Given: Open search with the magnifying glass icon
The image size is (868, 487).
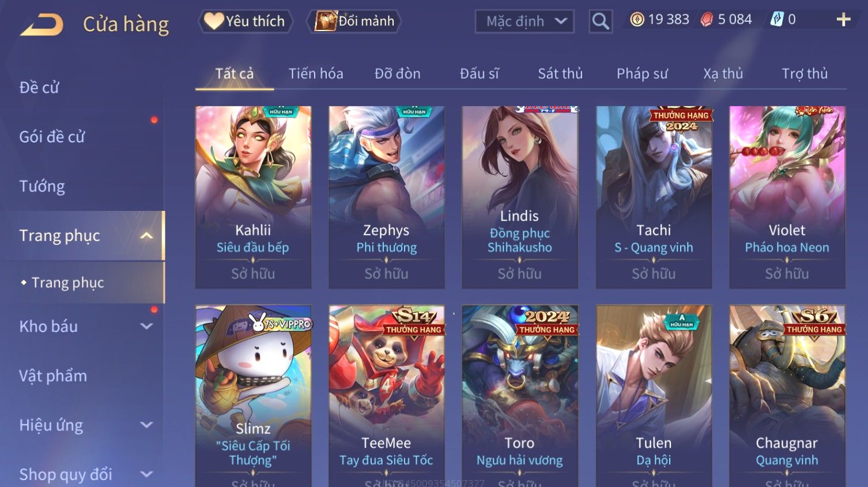Looking at the screenshot, I should pyautogui.click(x=601, y=21).
